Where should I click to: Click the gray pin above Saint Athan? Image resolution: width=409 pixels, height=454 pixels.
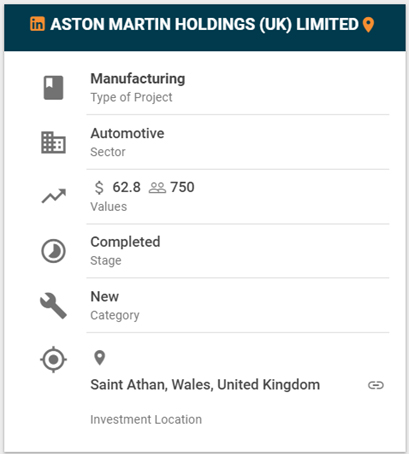tap(100, 358)
